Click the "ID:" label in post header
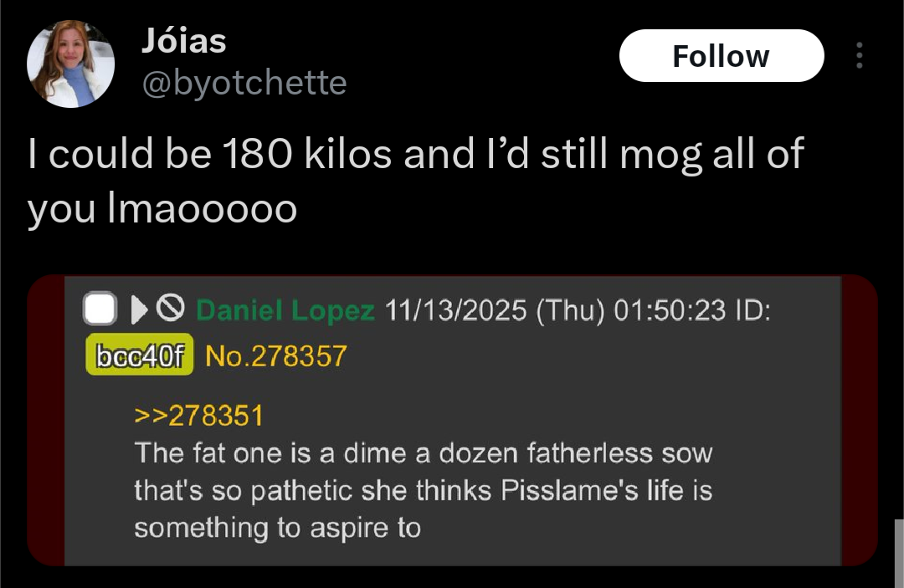Screen dimensions: 904x588 [752, 311]
